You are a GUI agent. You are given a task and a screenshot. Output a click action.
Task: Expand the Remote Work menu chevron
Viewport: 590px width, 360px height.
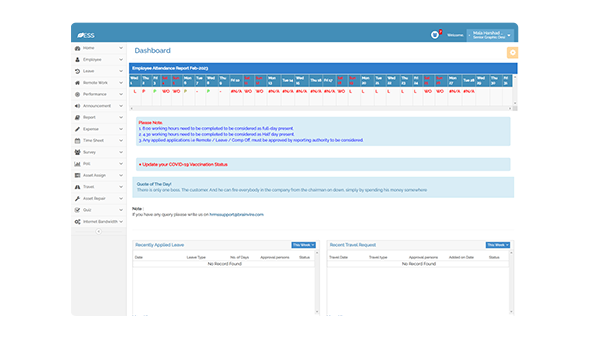[x=121, y=83]
